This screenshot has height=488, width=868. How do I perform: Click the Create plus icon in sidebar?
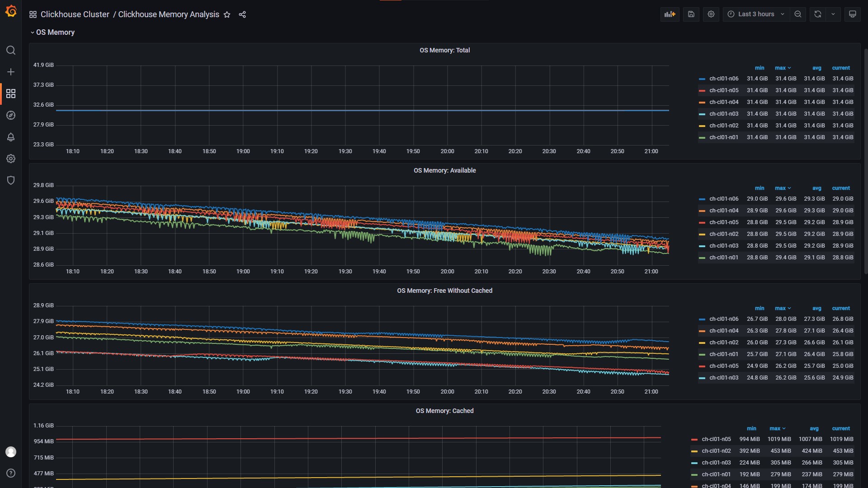pyautogui.click(x=11, y=72)
